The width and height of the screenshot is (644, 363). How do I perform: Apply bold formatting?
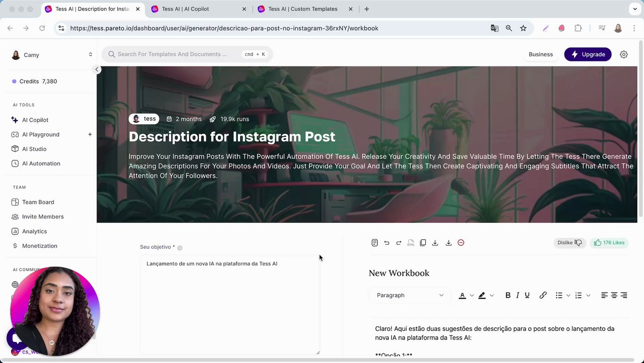click(508, 295)
